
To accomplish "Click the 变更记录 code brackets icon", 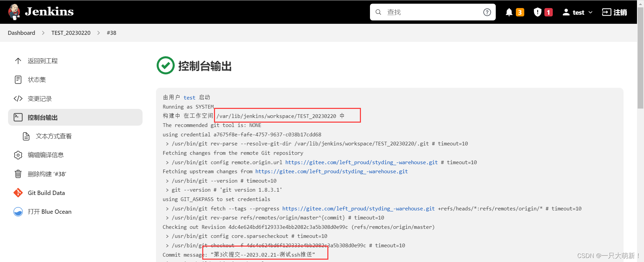I will coord(18,99).
